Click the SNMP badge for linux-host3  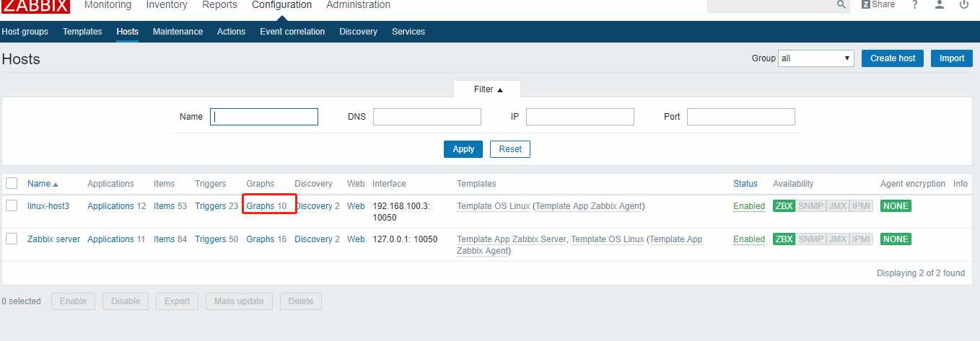pyautogui.click(x=810, y=206)
